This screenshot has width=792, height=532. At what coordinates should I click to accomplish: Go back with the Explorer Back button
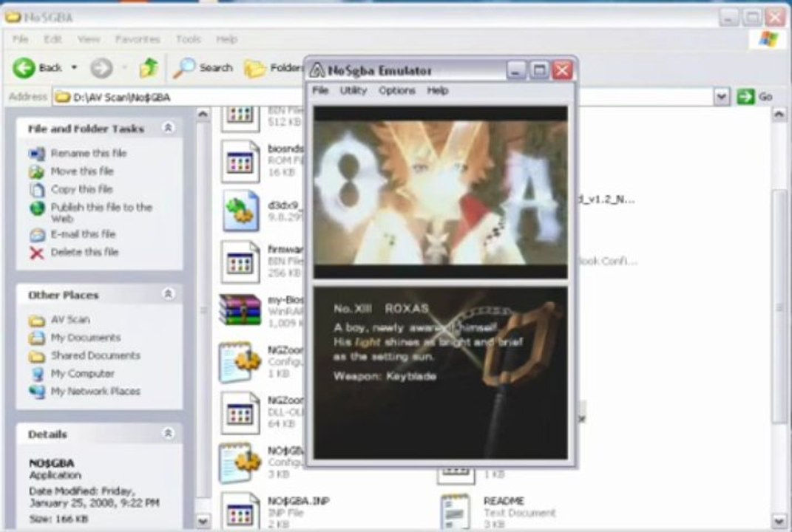[x=37, y=68]
